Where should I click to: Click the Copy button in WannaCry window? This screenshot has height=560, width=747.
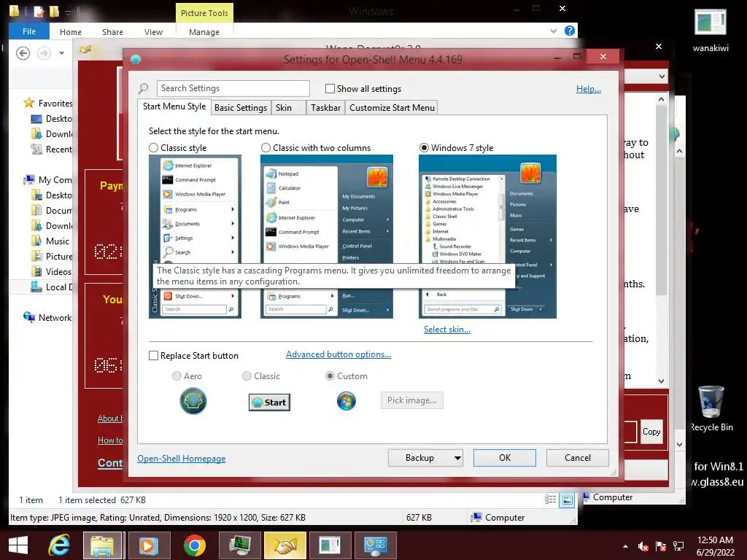[x=651, y=432]
